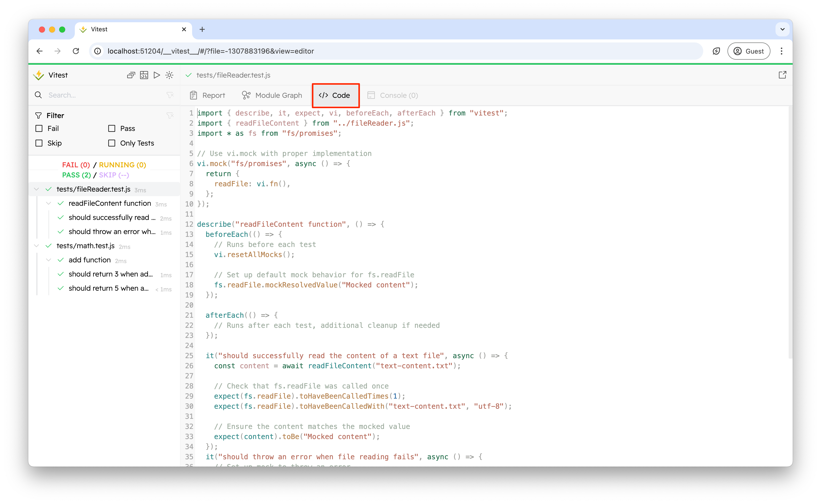Image resolution: width=821 pixels, height=504 pixels.
Task: Toggle dark theme using the sun icon
Action: pos(169,75)
